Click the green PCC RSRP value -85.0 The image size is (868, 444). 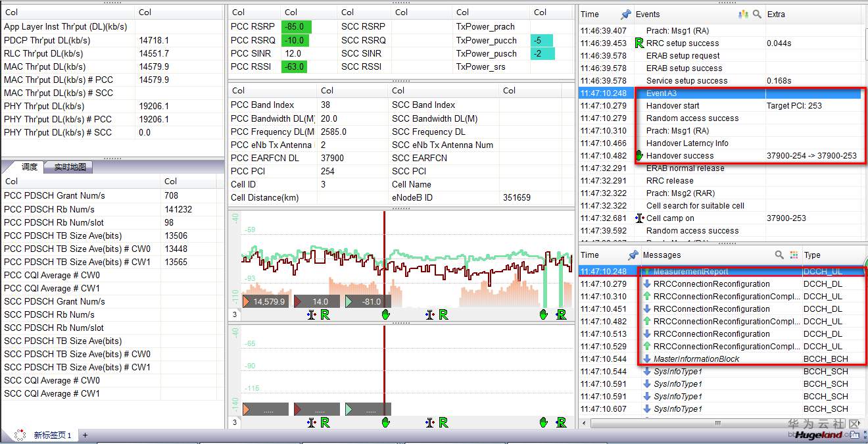pyautogui.click(x=297, y=27)
